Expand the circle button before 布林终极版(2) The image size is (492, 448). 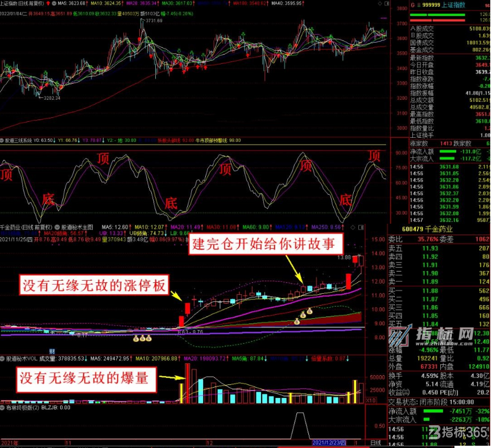point(2,408)
